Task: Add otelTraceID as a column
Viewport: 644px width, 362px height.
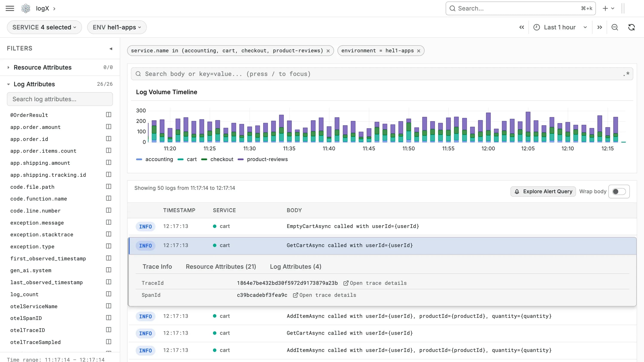Action: [x=108, y=330]
